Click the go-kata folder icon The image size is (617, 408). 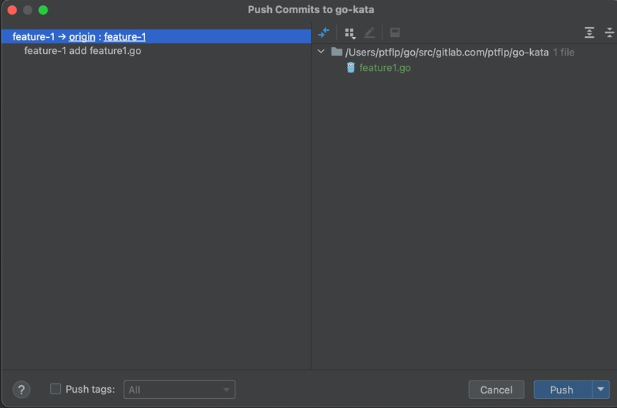[336, 52]
